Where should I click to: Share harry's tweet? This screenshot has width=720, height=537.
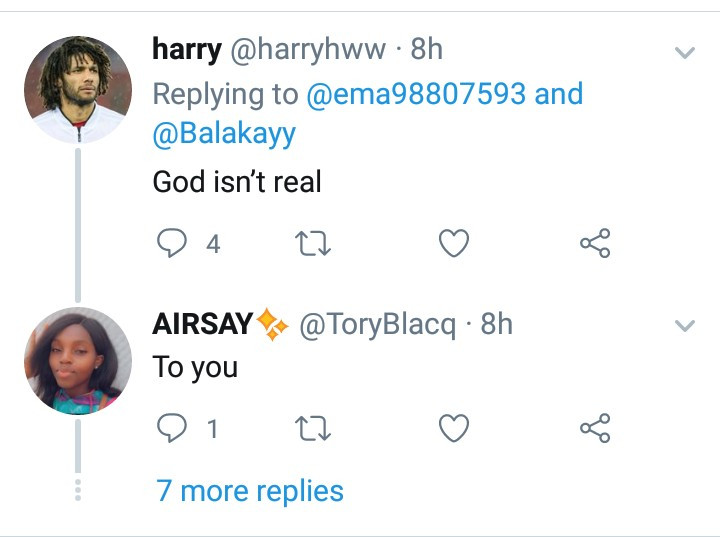point(595,243)
